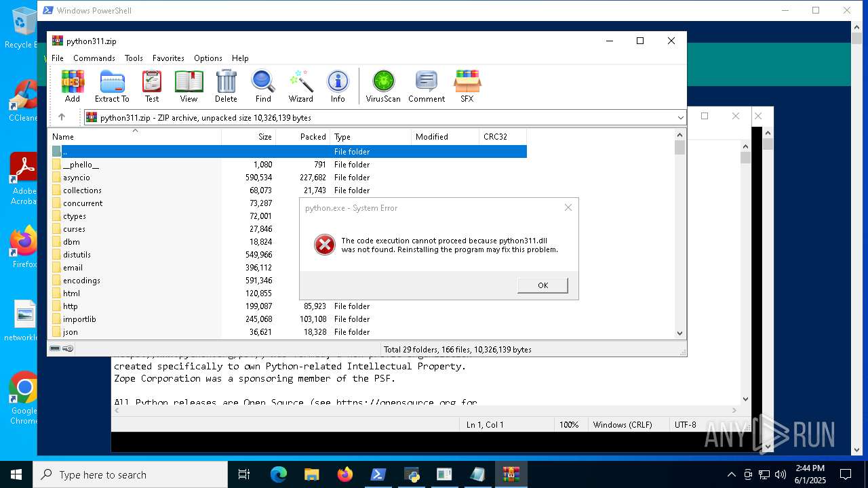The width and height of the screenshot is (868, 488).
Task: Click the Windows Start button
Action: coord(16,474)
